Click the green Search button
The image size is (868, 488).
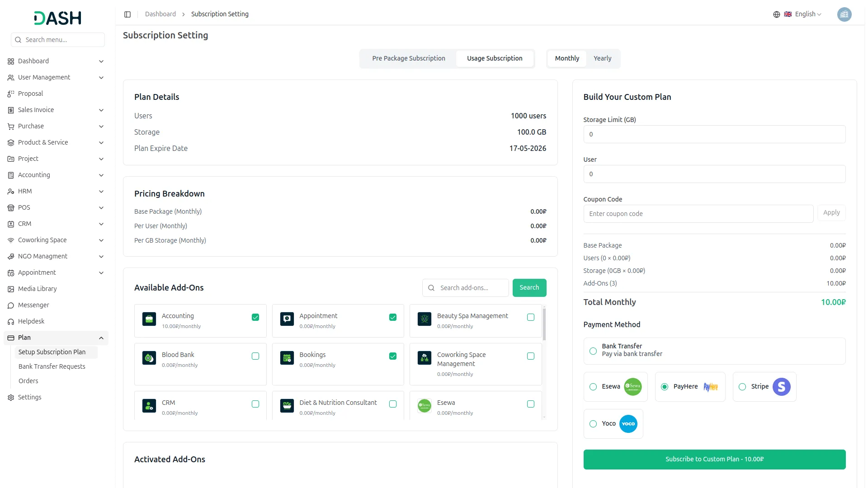click(529, 288)
